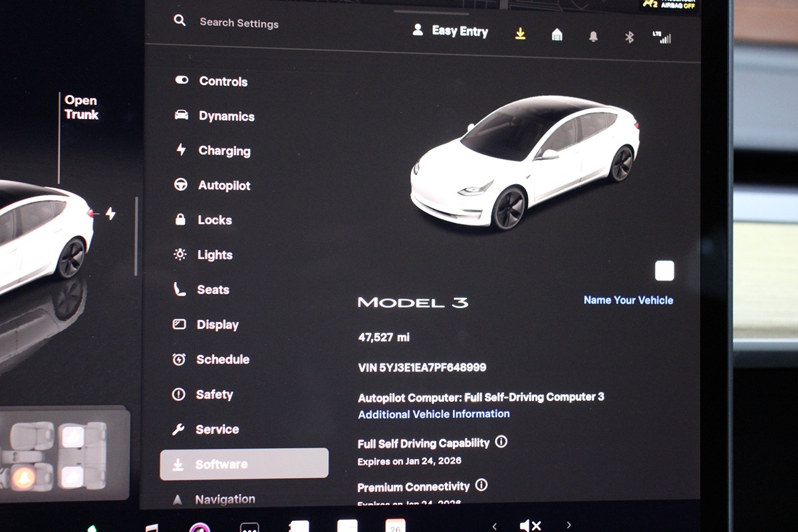Viewport: 798px width, 532px height.
Task: Toggle the rear-right seat heater
Action: 72,437
